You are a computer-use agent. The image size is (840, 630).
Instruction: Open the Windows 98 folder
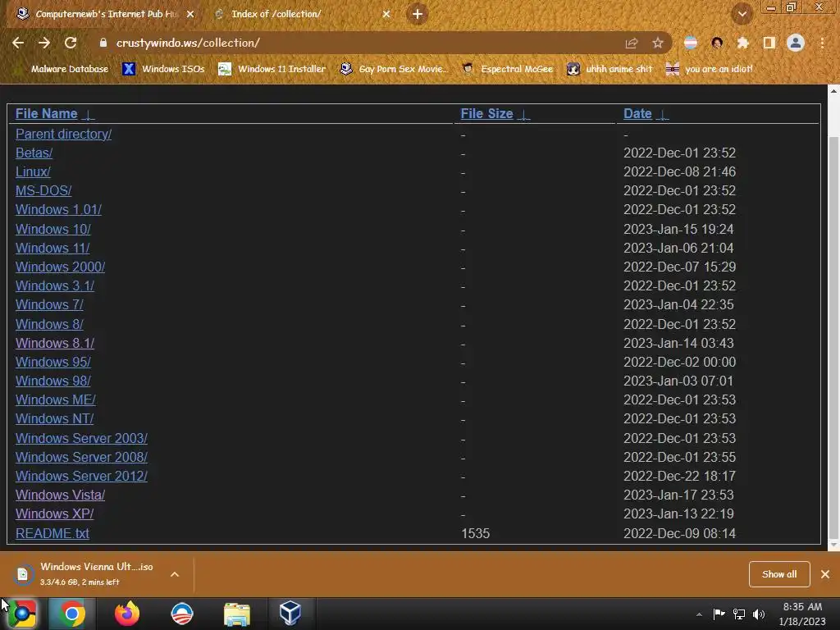point(53,381)
